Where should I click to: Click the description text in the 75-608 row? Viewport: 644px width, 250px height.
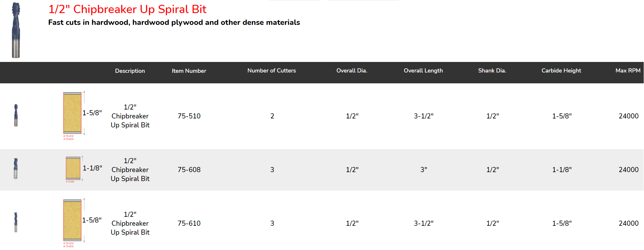(x=130, y=170)
